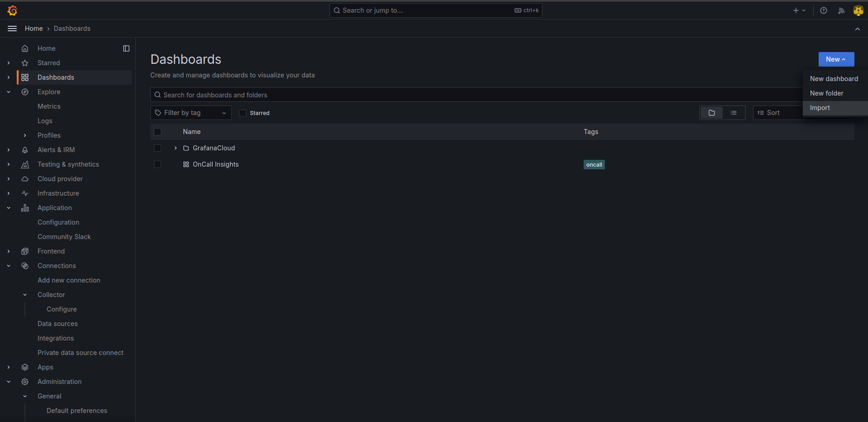Toggle the hamburger navigation menu

pyautogui.click(x=12, y=29)
